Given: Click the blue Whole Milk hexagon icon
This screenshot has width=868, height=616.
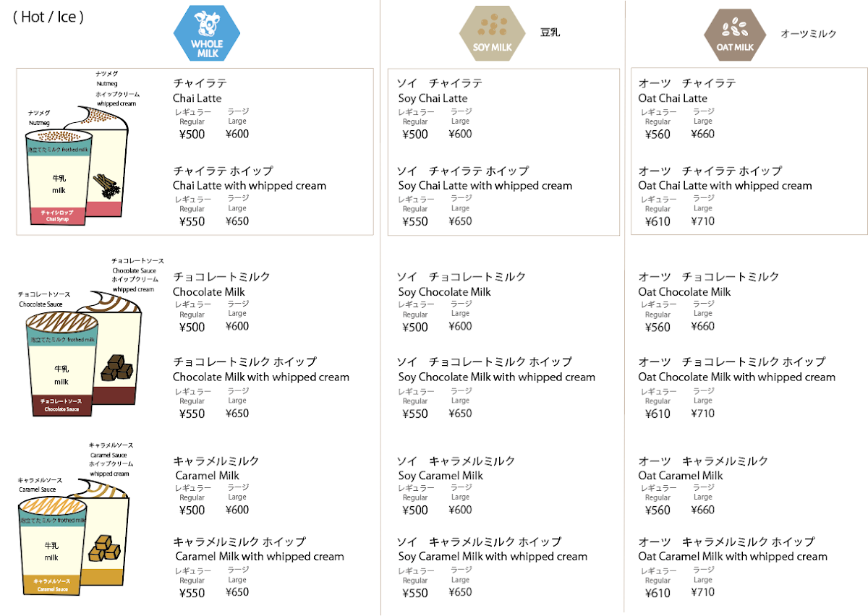Looking at the screenshot, I should (x=205, y=34).
